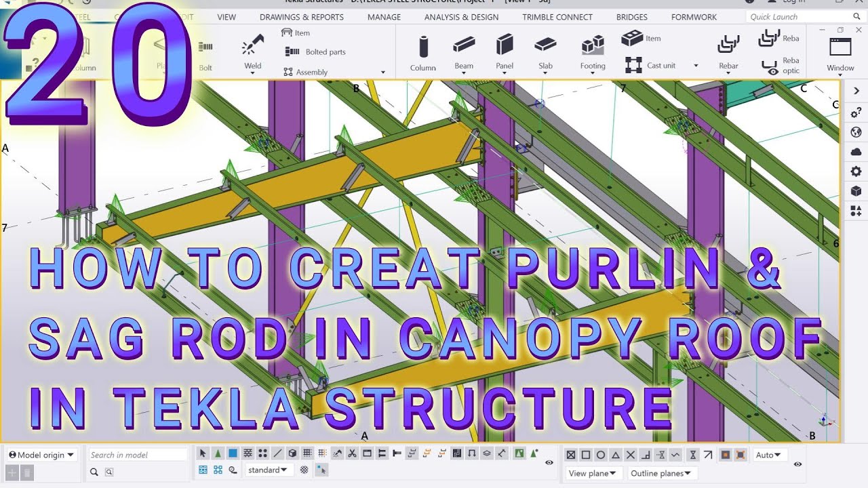Expand the side pane chevron
Screen dimensions: 868x488
tap(856, 91)
